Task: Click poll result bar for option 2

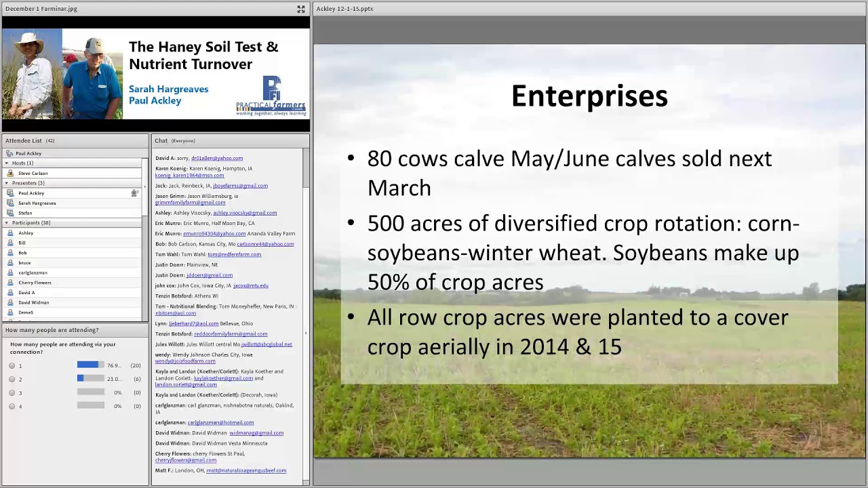Action: [x=91, y=379]
